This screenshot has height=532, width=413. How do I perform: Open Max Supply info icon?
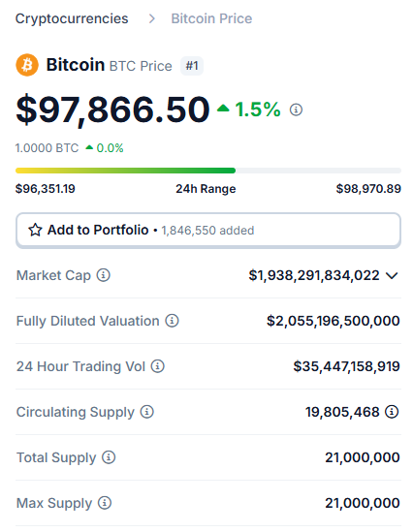105,503
